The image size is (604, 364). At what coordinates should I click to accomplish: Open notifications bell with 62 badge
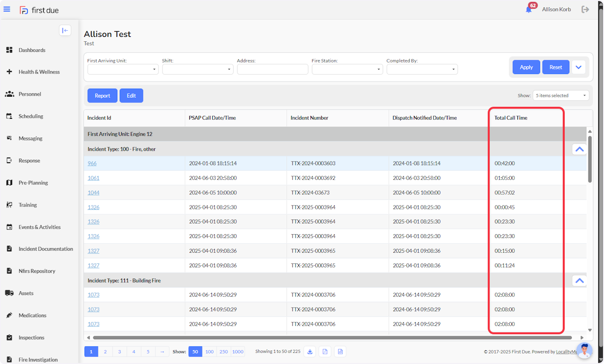(x=529, y=9)
